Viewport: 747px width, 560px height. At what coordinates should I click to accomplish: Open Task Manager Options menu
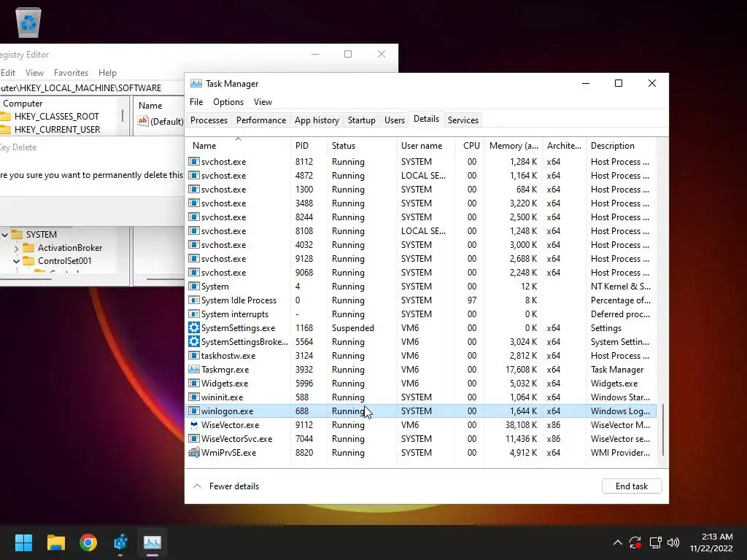pos(228,102)
